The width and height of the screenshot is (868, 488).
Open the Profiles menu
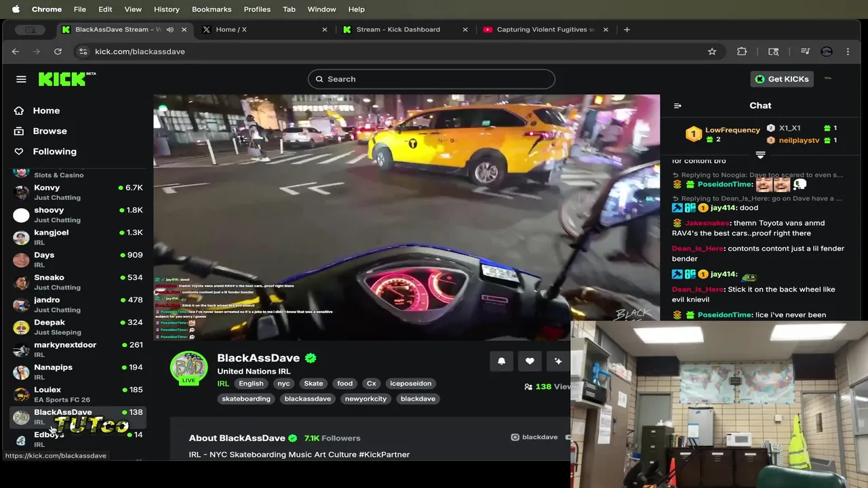coord(257,9)
